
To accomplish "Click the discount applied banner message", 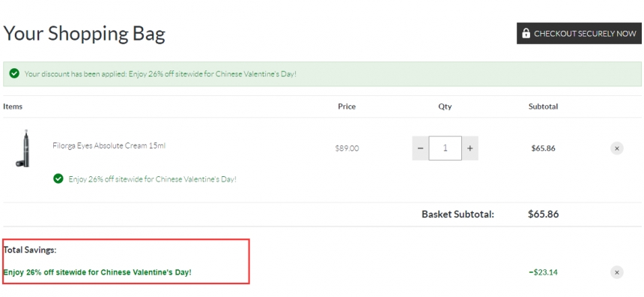I will point(160,74).
